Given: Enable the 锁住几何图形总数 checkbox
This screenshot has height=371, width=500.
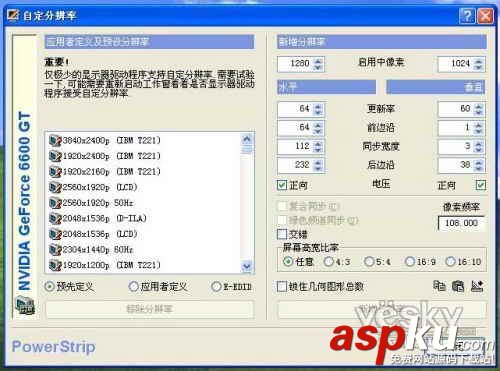Looking at the screenshot, I should point(282,286).
